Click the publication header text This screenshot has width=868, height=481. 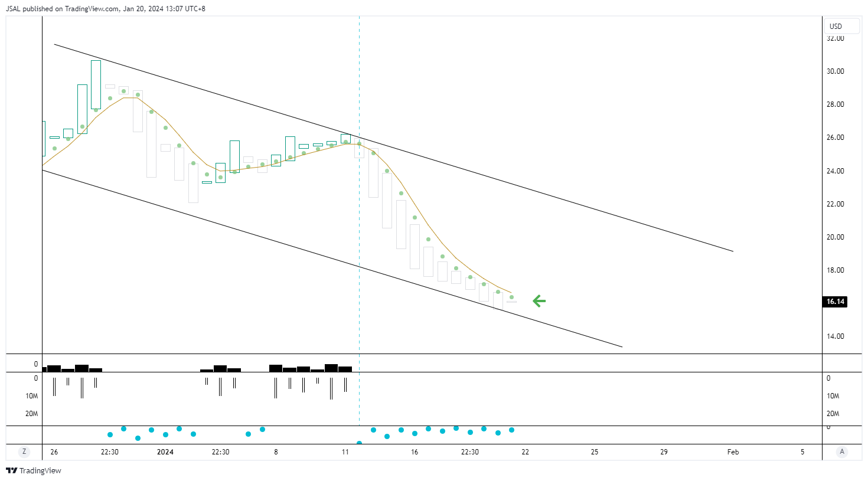coord(106,8)
